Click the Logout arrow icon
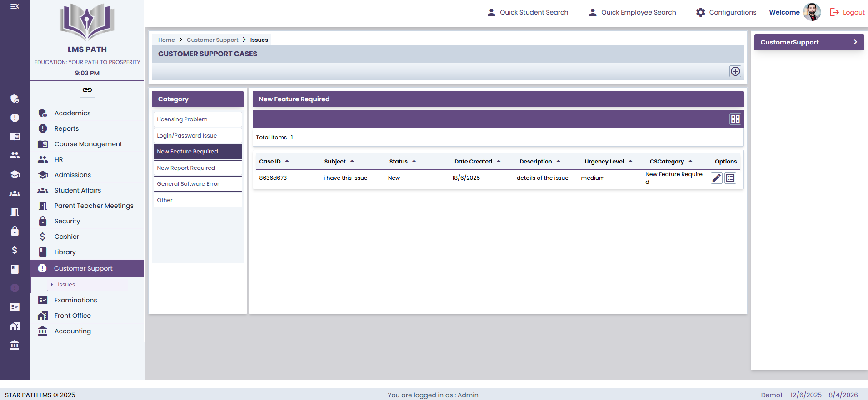This screenshot has width=868, height=400. [x=834, y=12]
